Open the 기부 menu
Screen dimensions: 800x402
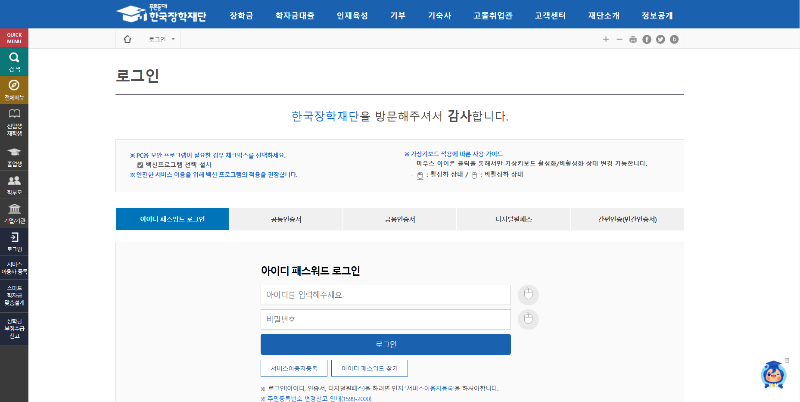[x=398, y=15]
